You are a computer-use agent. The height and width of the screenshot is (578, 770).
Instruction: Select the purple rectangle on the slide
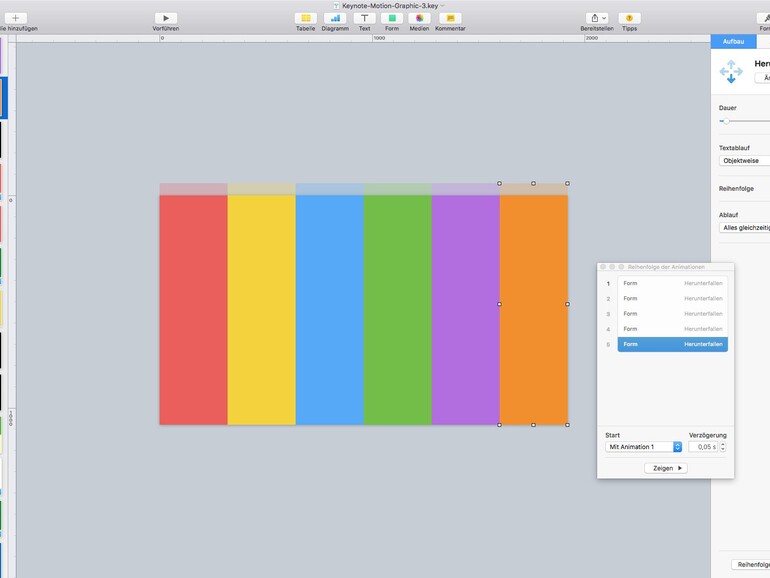click(x=466, y=310)
